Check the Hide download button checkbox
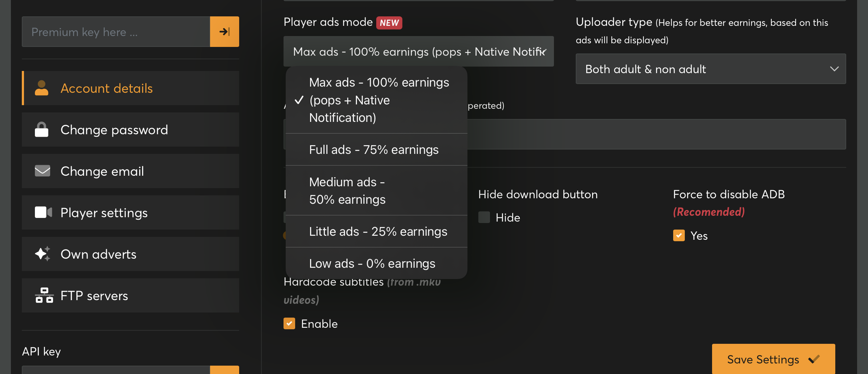Image resolution: width=868 pixels, height=374 pixels. pos(484,217)
